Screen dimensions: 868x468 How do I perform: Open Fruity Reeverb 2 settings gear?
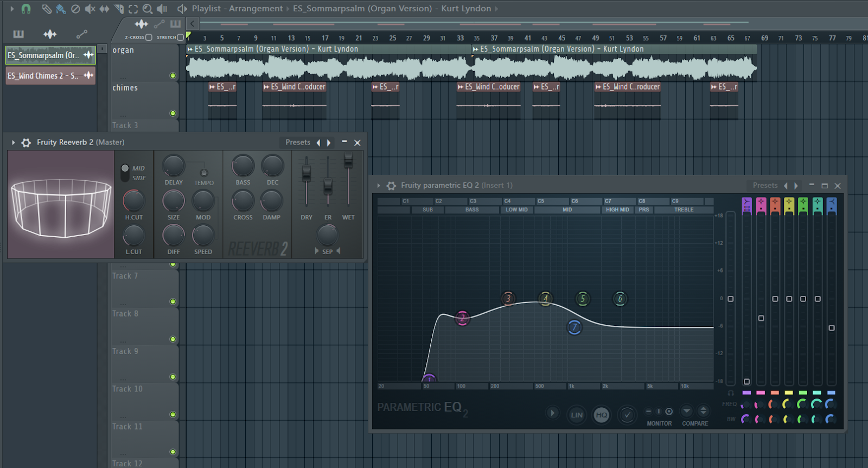[x=26, y=142]
